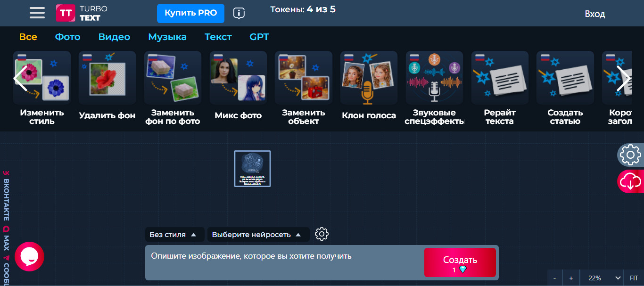Open the 22% zoom level dropdown

(601, 278)
